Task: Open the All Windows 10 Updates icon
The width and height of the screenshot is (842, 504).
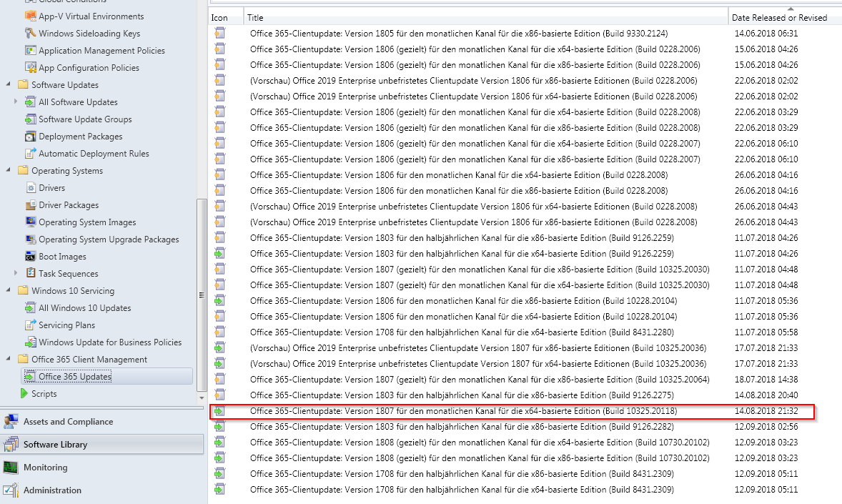Action: tap(31, 308)
